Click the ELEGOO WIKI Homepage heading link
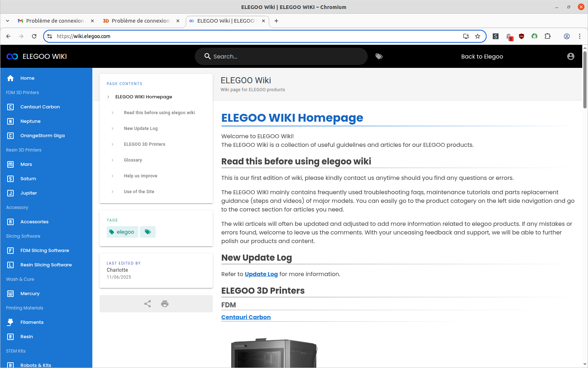This screenshot has height=368, width=588. tap(292, 118)
